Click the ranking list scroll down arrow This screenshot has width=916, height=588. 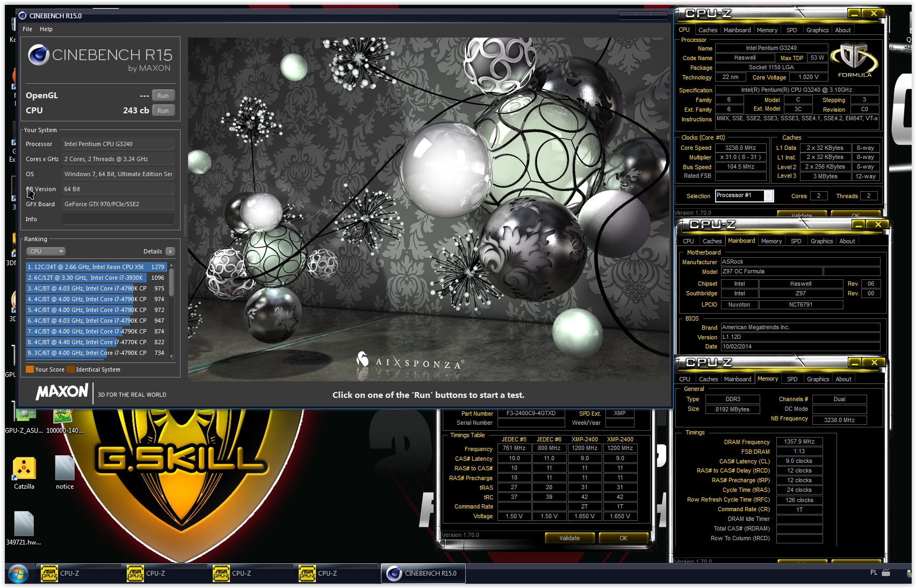(x=171, y=356)
